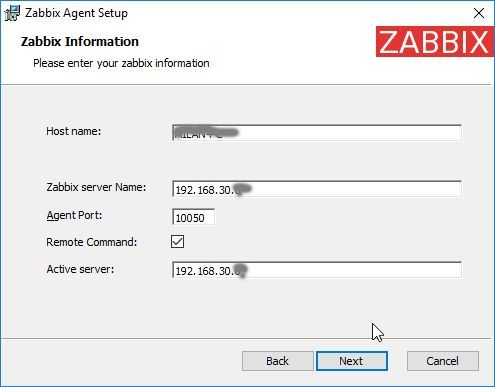The image size is (495, 387).
Task: Abort installation with the Cancel button
Action: 443,361
